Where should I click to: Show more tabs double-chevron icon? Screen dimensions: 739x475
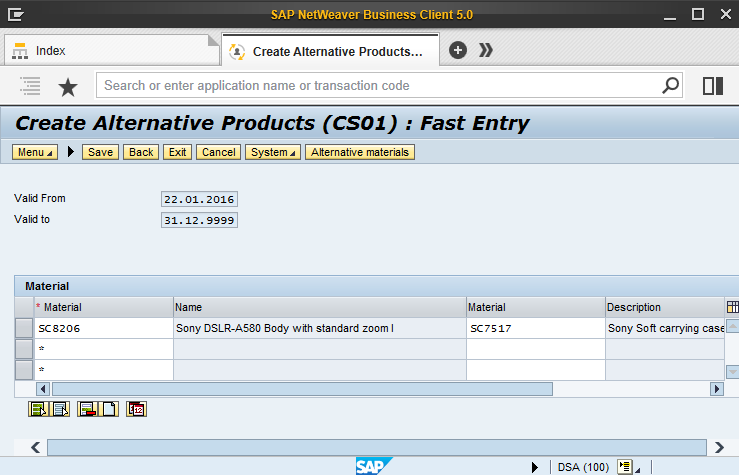point(485,50)
